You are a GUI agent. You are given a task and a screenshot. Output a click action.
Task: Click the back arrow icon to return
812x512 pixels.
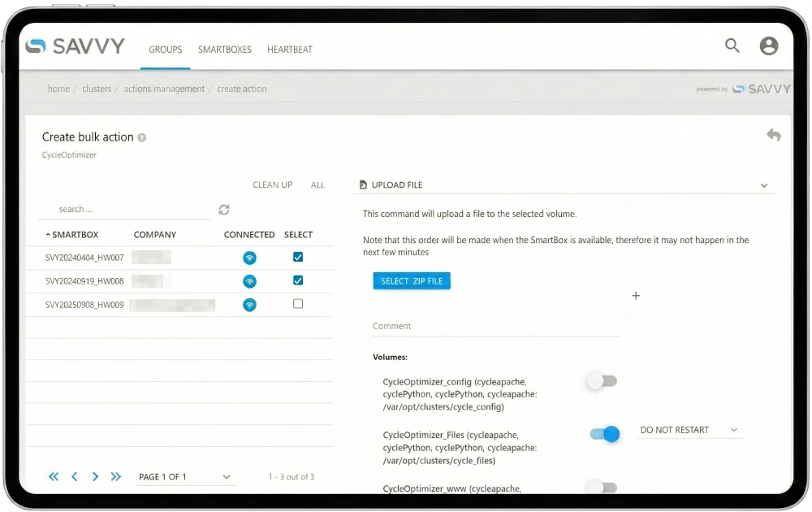coord(773,136)
